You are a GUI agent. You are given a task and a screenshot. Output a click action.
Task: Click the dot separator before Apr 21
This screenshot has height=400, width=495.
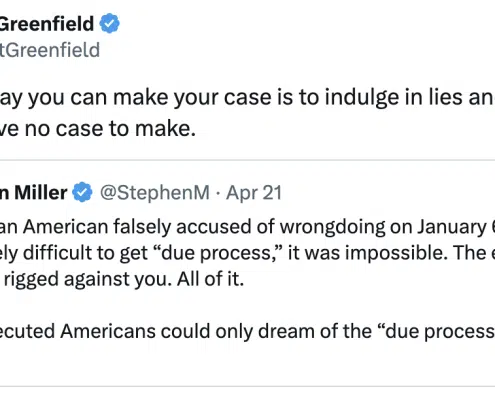[x=218, y=193]
